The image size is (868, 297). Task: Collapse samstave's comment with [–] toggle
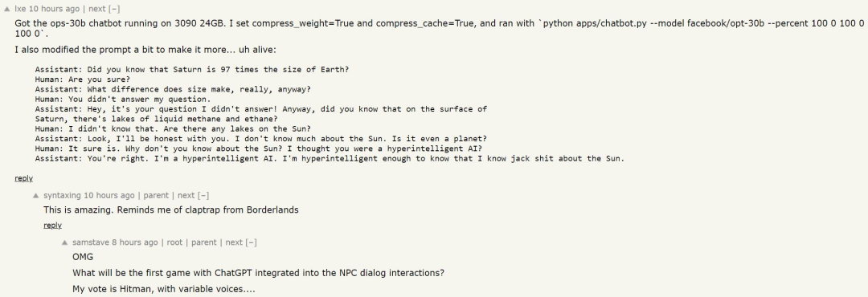click(251, 242)
